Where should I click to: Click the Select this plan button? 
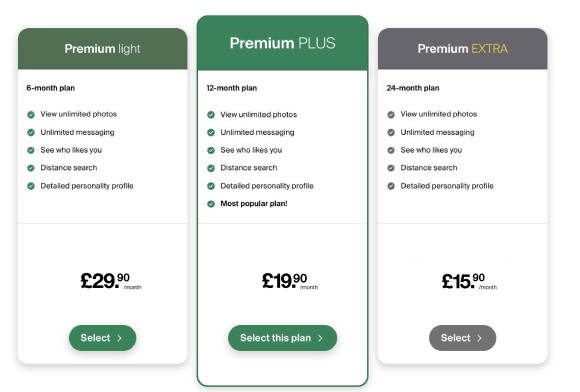282,338
